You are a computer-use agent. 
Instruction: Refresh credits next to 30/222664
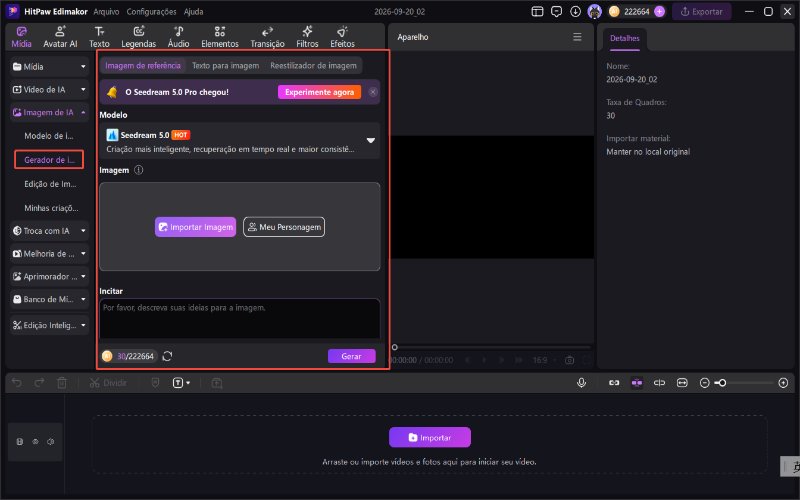(167, 356)
